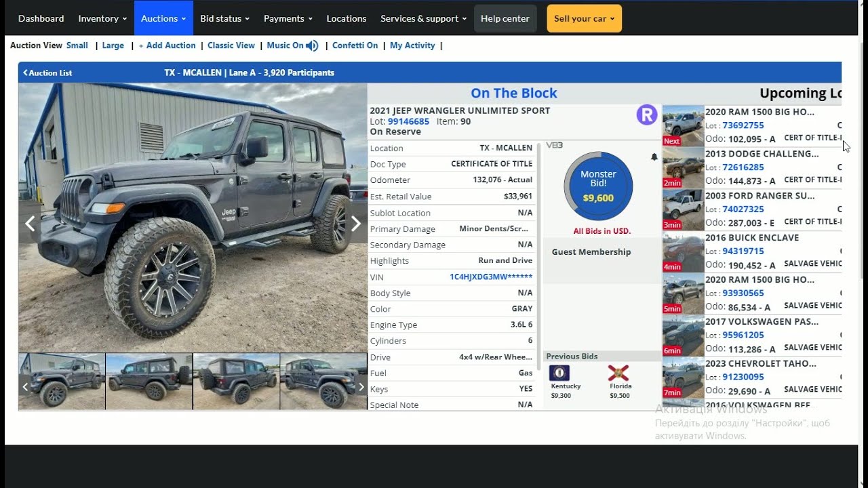This screenshot has height=488, width=868.
Task: Open the Auctions dropdown menu
Action: pos(163,18)
